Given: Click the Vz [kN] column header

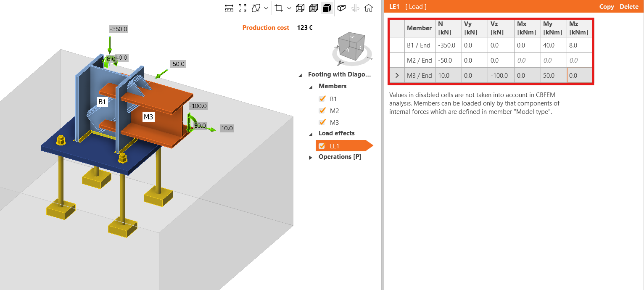Looking at the screenshot, I should pos(501,28).
